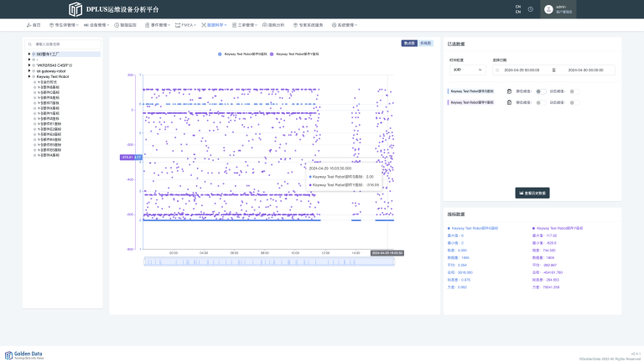The width and height of the screenshot is (644, 362).
Task: Click the view historical data button
Action: [532, 193]
